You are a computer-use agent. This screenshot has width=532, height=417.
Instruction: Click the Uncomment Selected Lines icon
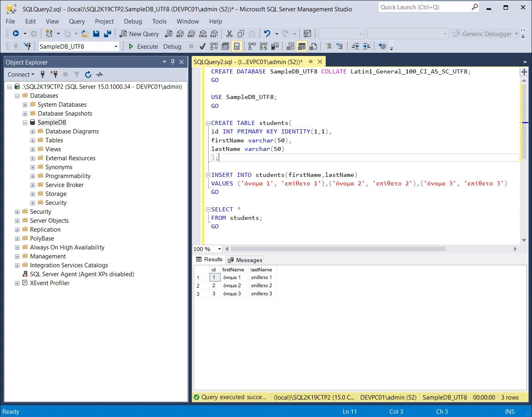pos(340,46)
